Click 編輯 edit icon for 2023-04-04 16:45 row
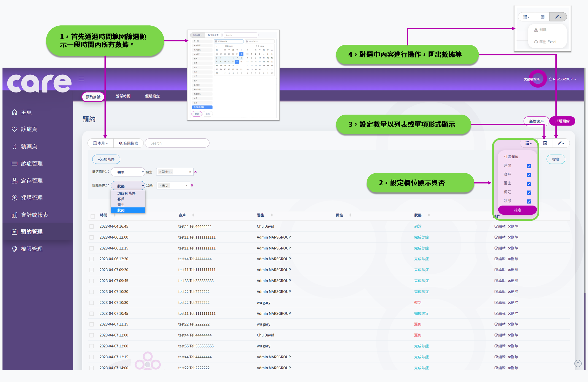The width and height of the screenshot is (588, 382). coord(500,226)
